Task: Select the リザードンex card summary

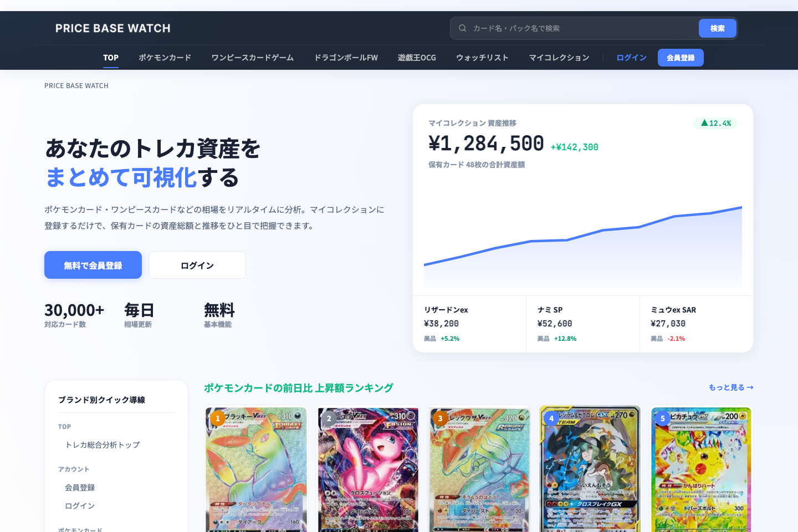Action: 469,324
